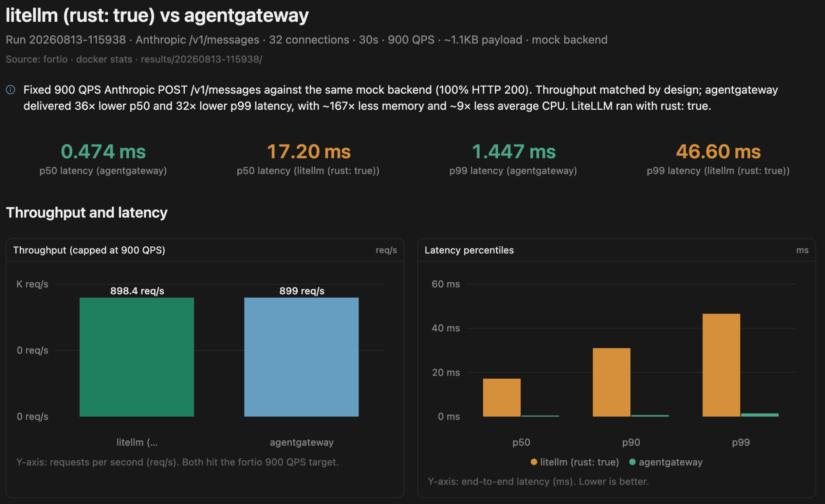Click the footnote "Y-axis: end-to-end latency (ms). Lower is better."
This screenshot has width=825, height=504.
(x=538, y=482)
